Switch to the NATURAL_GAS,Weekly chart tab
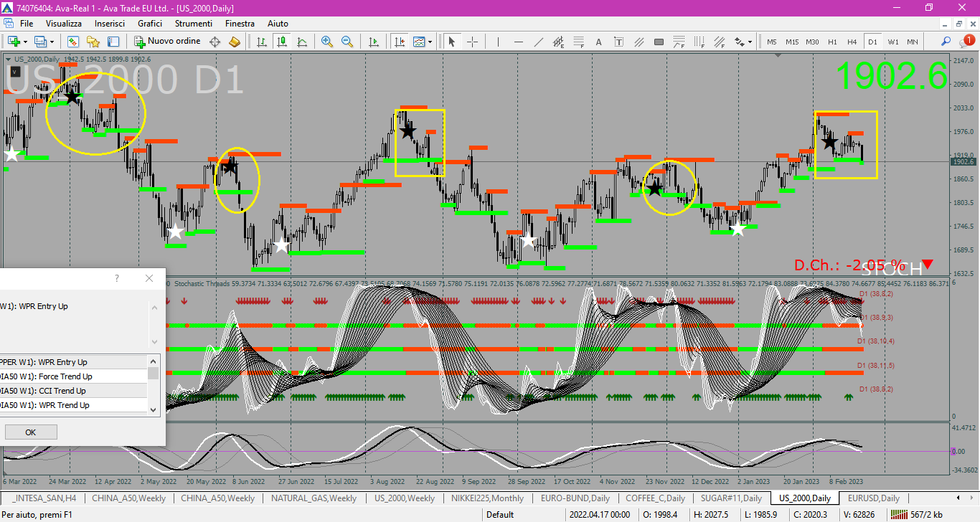The image size is (980, 522). [x=314, y=498]
